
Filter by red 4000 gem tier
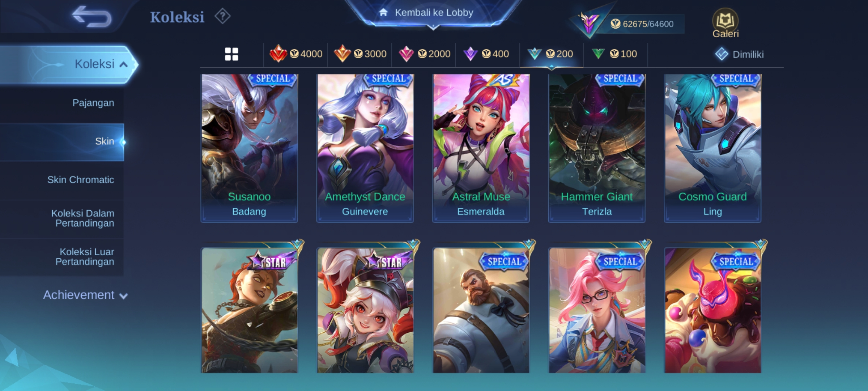pyautogui.click(x=296, y=54)
